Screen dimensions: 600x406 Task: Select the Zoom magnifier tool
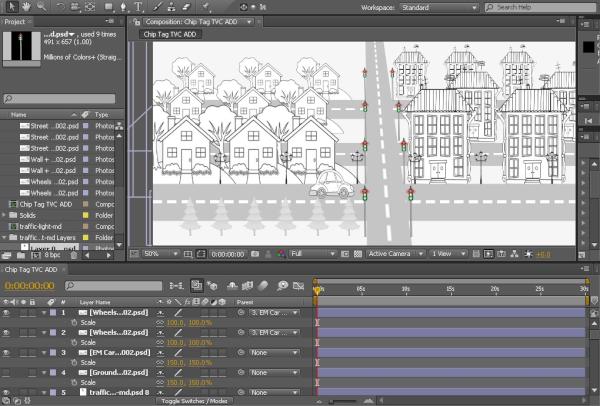click(x=41, y=7)
